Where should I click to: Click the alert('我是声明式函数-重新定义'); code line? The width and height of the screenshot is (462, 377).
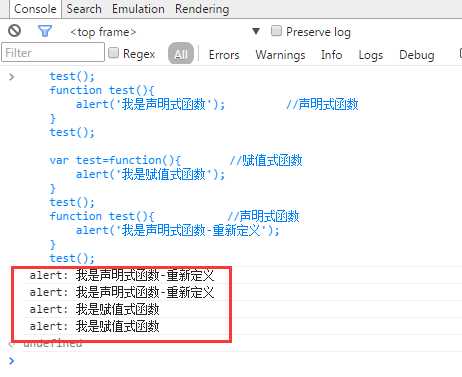(178, 230)
